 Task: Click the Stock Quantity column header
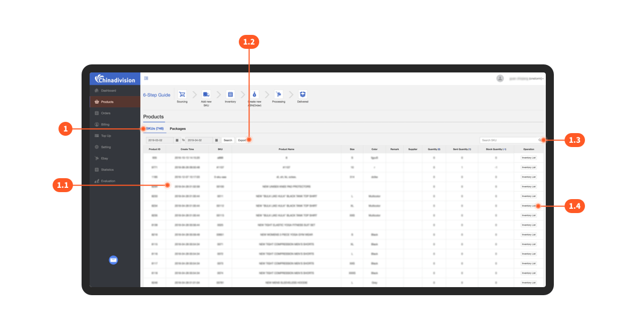tap(496, 149)
